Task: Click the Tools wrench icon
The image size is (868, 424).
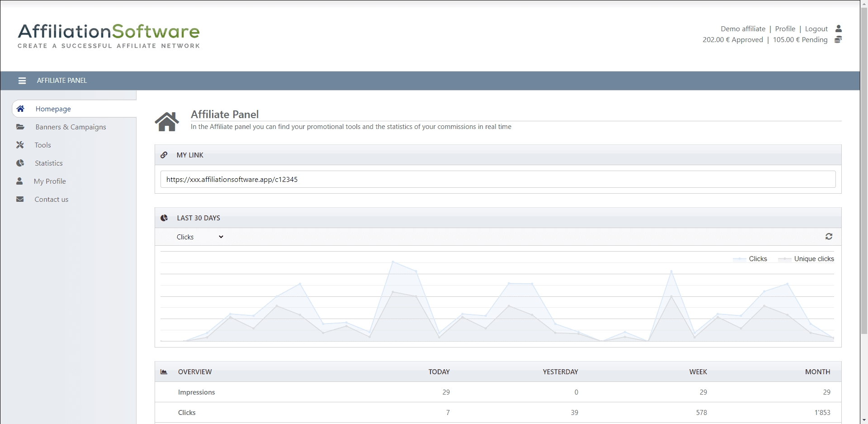Action: click(21, 145)
